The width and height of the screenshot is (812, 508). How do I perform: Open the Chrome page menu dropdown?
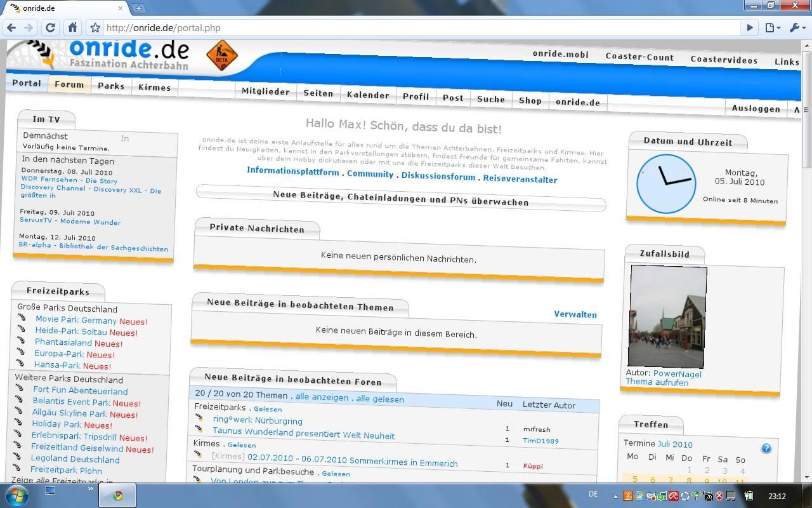(772, 28)
